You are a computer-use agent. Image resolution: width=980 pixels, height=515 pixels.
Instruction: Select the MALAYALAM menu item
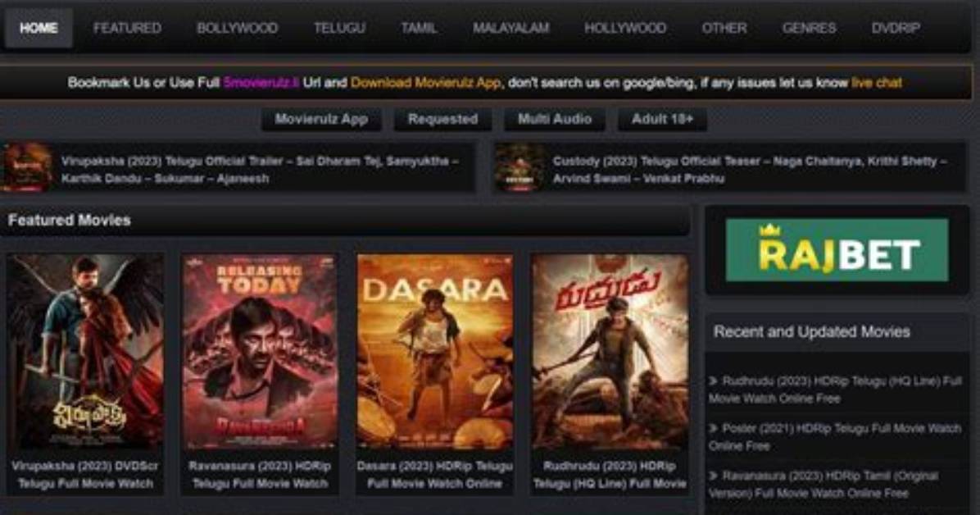click(x=510, y=28)
